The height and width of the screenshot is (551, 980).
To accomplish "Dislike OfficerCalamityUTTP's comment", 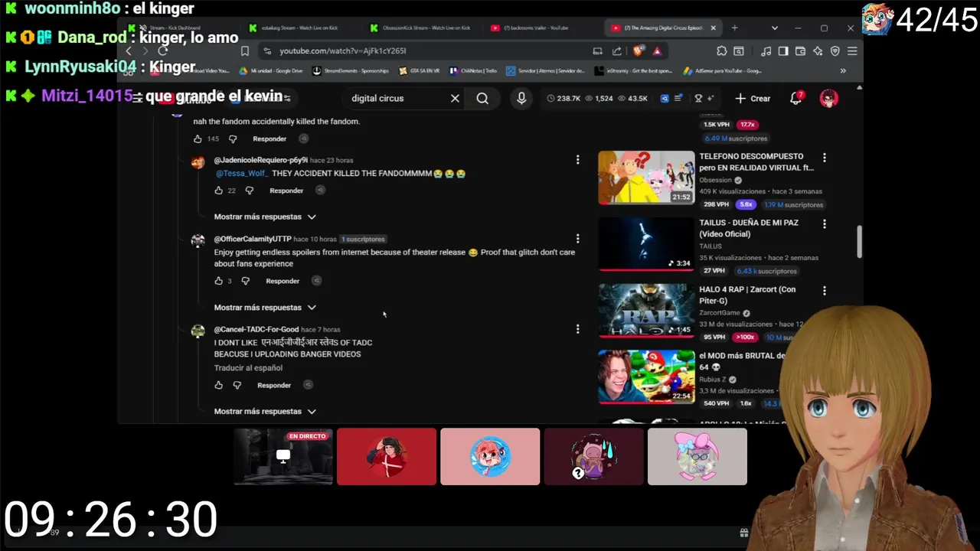I will 245,281.
